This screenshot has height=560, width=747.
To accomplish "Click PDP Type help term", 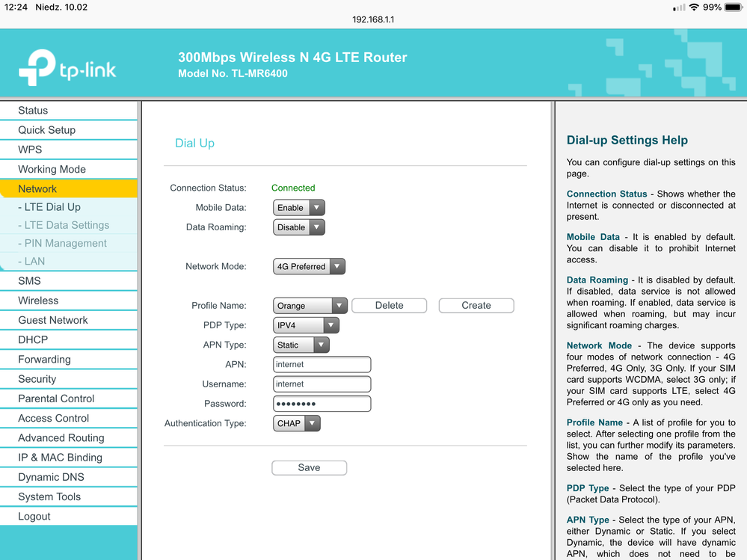I will coord(588,488).
